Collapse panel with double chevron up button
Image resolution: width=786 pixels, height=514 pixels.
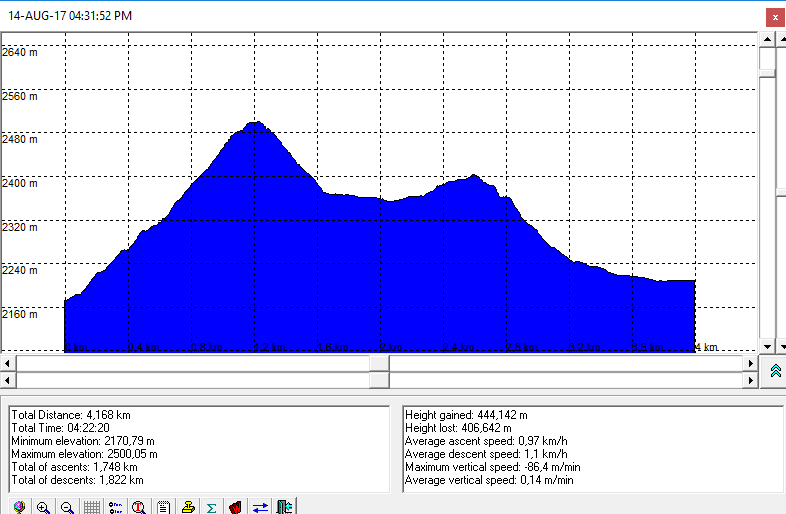775,371
